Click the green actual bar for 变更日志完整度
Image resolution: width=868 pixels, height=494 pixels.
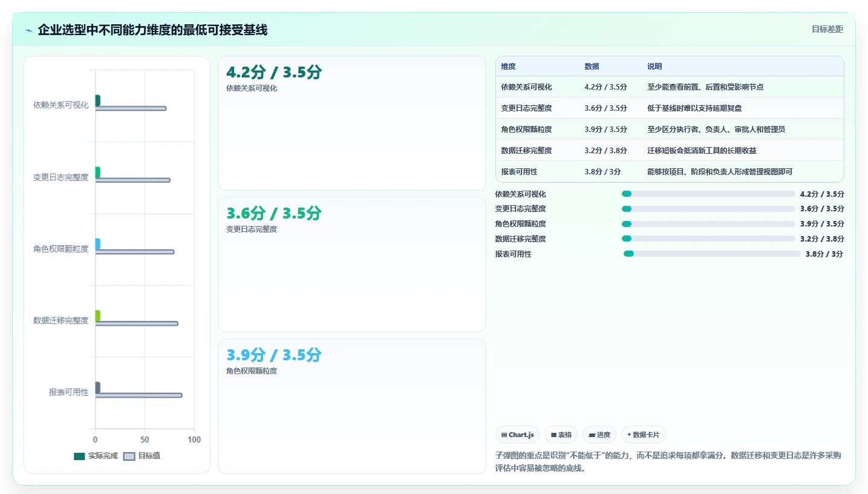(x=97, y=173)
